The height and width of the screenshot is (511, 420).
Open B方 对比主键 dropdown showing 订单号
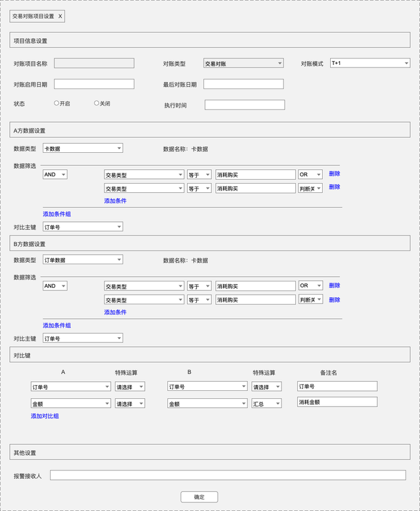coord(83,338)
